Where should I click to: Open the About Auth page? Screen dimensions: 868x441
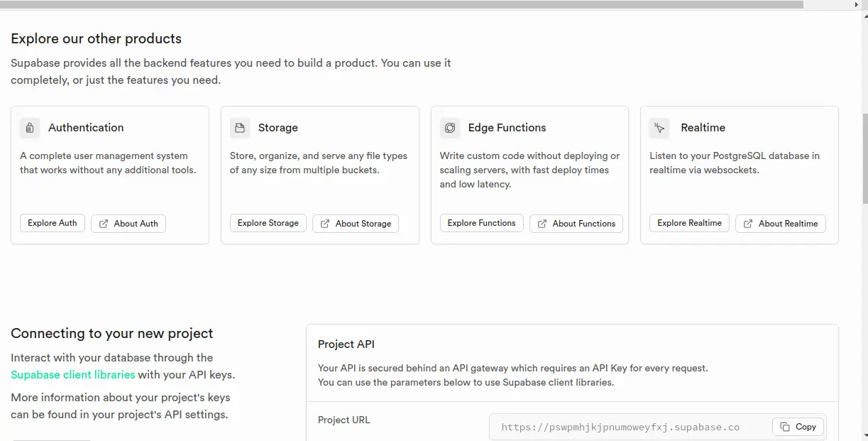pyautogui.click(x=128, y=224)
